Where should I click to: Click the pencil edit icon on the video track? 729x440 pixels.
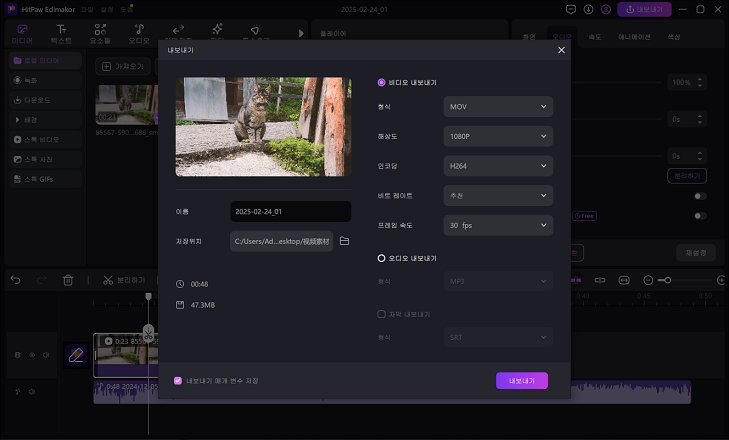click(x=76, y=355)
